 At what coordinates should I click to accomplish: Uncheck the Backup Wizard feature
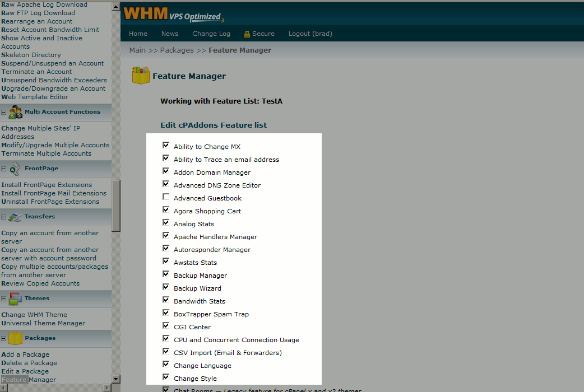click(166, 286)
